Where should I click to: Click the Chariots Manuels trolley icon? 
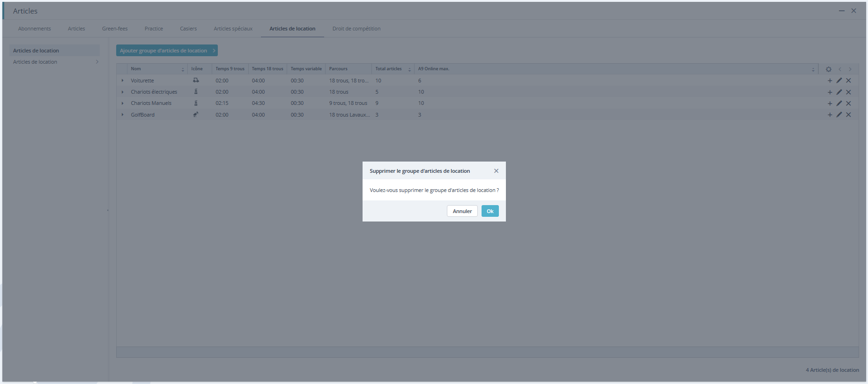(x=196, y=103)
